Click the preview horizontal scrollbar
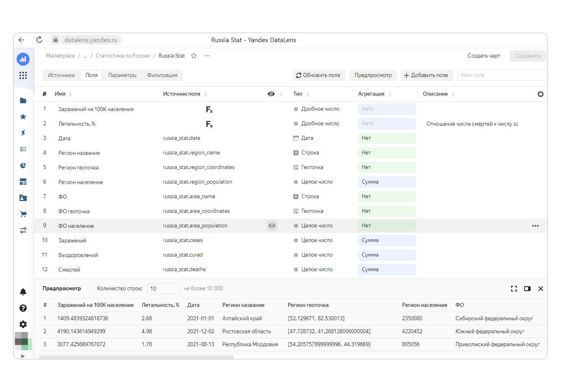The image size is (561, 392). point(136,357)
